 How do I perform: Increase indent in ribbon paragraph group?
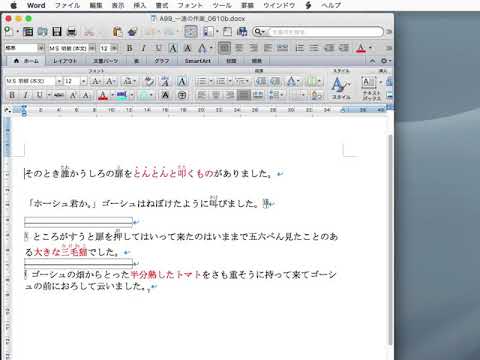point(275,81)
